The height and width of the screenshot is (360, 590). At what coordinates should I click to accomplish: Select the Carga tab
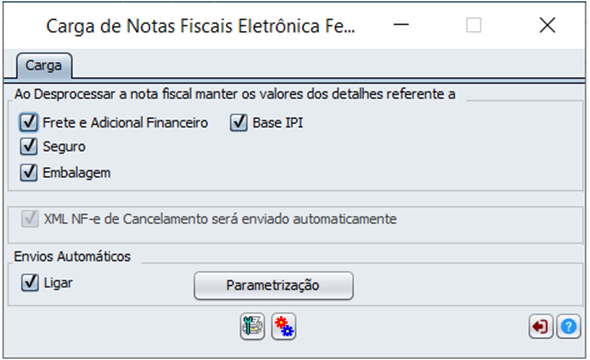click(x=44, y=65)
